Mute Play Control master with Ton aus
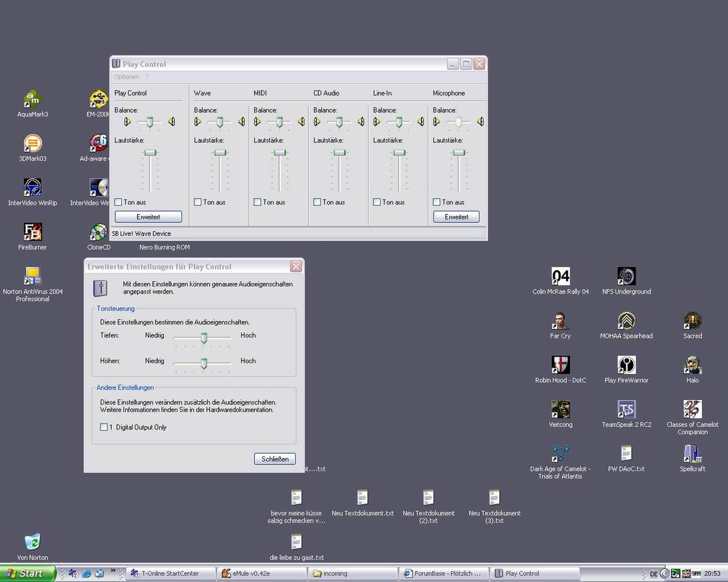The height and width of the screenshot is (582, 728). (118, 202)
